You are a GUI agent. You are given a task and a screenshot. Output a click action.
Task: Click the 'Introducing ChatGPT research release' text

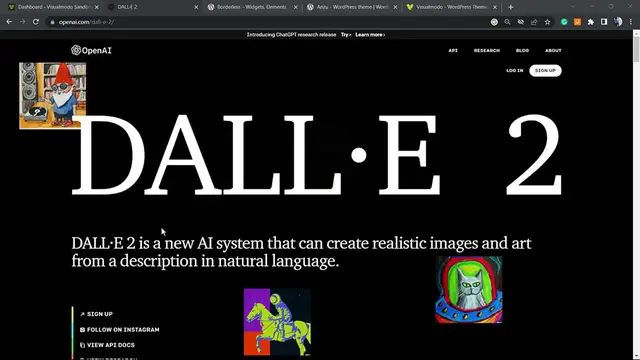pyautogui.click(x=291, y=35)
